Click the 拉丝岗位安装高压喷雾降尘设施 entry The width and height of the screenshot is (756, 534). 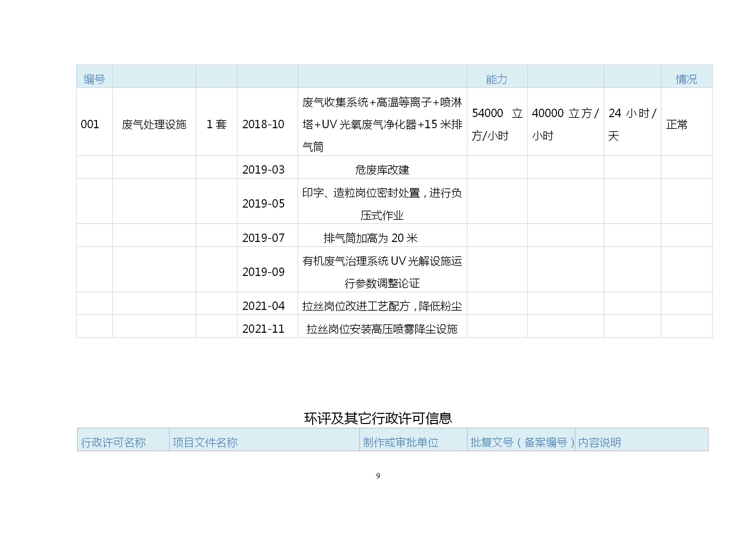382,329
